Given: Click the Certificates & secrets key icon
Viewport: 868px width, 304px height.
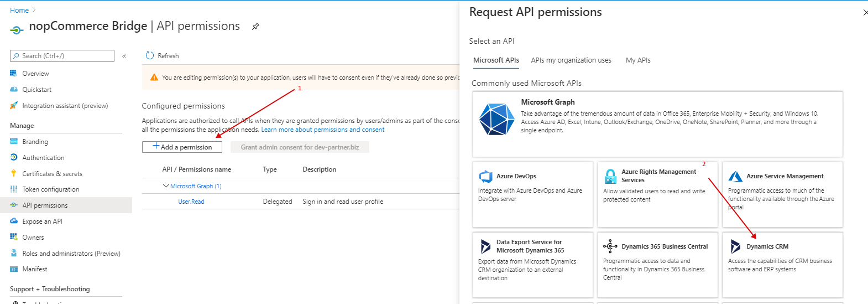Looking at the screenshot, I should pos(14,173).
